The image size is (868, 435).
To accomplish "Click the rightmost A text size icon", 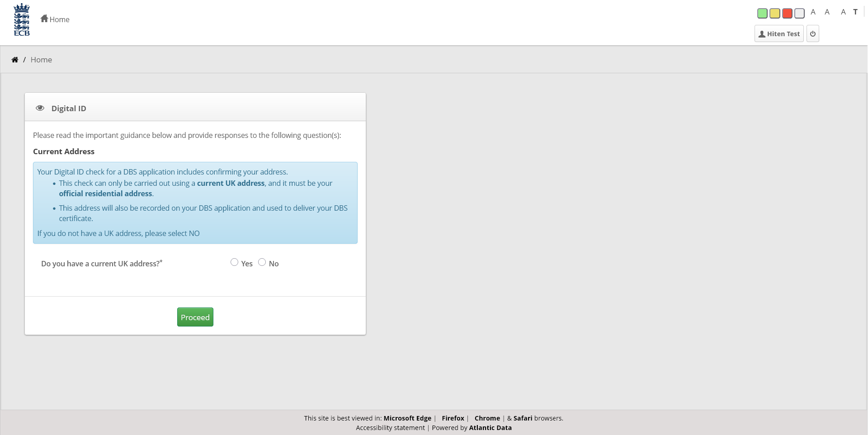I will click(843, 12).
